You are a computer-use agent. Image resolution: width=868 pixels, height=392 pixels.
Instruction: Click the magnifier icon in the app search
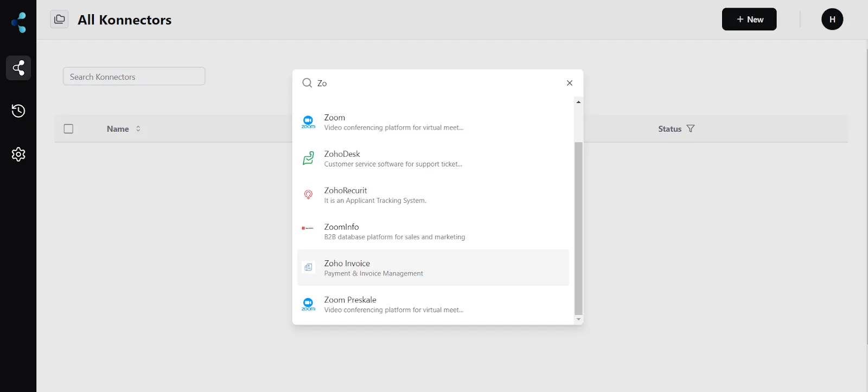[x=307, y=83]
